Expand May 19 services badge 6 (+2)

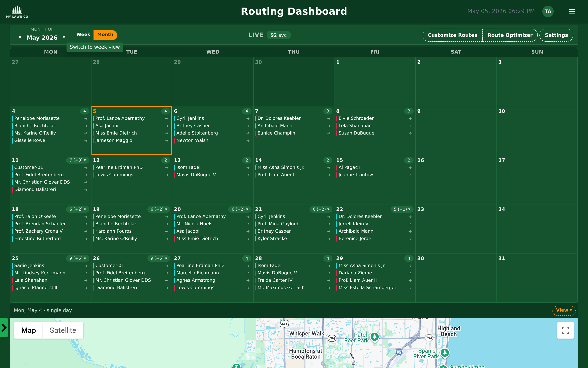(159, 209)
